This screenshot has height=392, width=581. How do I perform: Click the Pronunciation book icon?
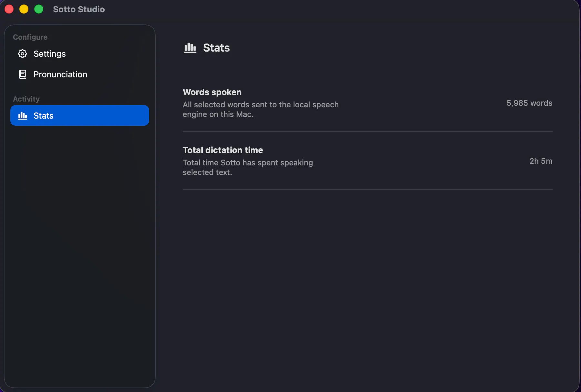tap(22, 74)
